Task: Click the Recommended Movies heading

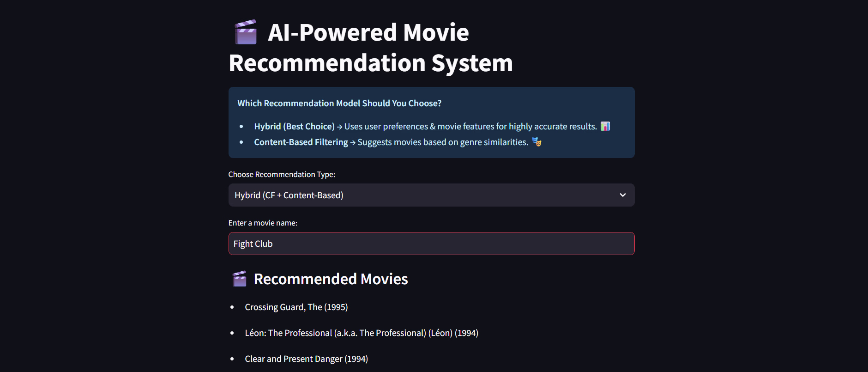Action: tap(331, 279)
